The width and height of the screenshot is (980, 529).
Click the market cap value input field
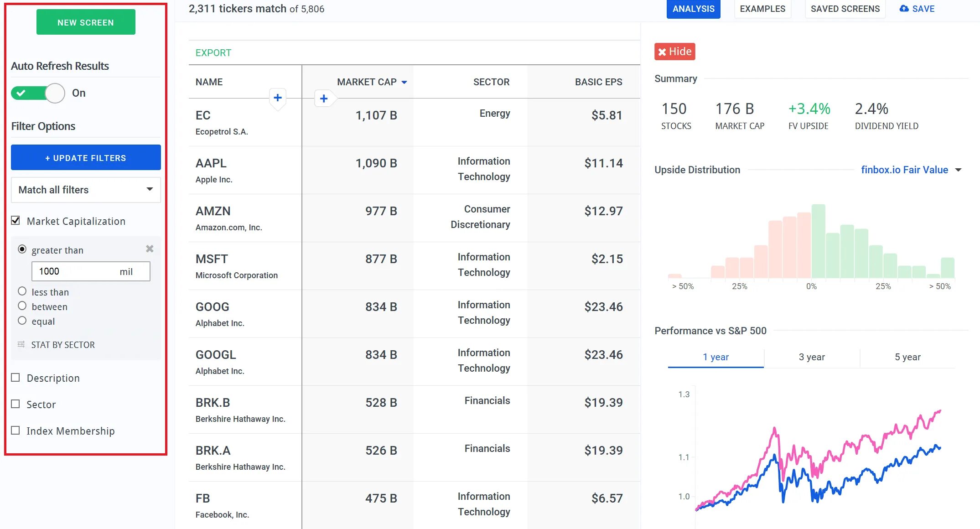point(91,271)
